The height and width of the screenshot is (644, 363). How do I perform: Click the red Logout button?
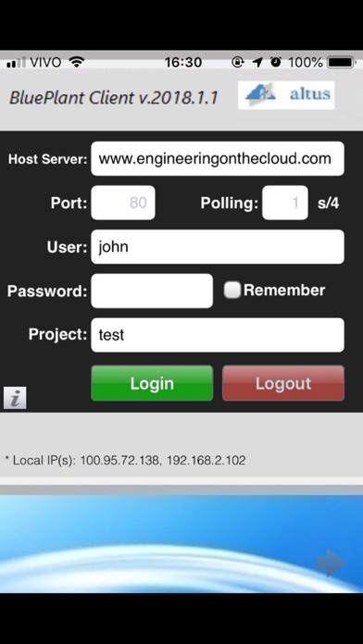(283, 383)
